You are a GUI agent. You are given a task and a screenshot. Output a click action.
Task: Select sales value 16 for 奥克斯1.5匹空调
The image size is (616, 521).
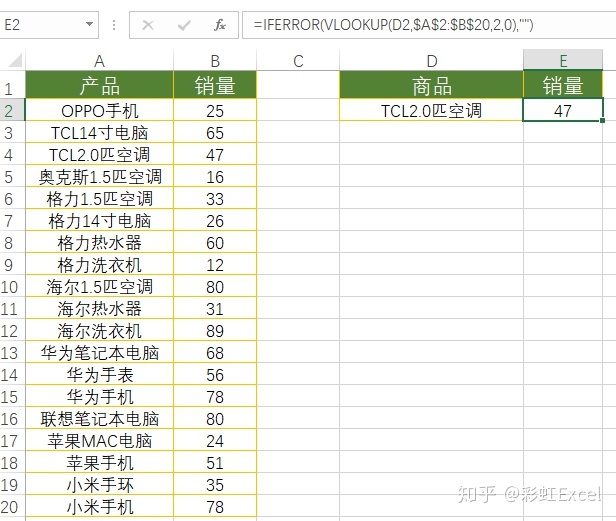coord(215,176)
